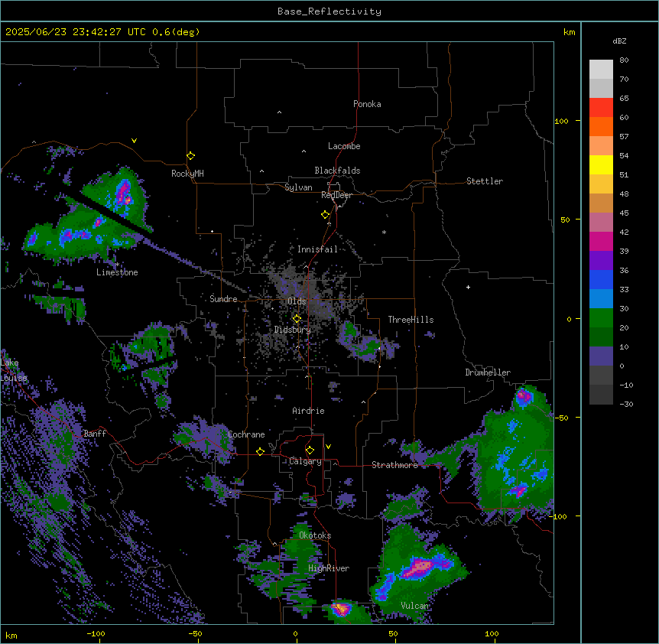Click the asterisk marker above the Limestone label

point(117,265)
